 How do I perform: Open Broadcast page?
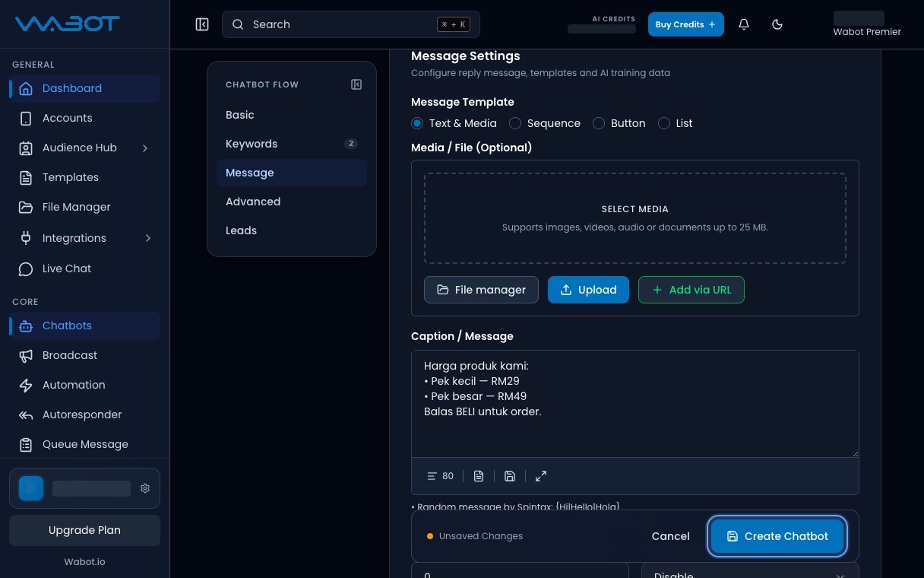click(84, 355)
